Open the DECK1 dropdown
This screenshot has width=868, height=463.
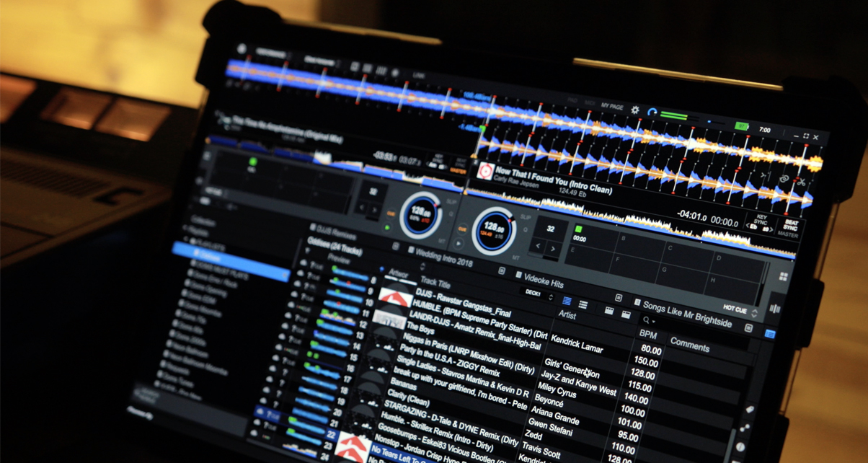click(538, 294)
